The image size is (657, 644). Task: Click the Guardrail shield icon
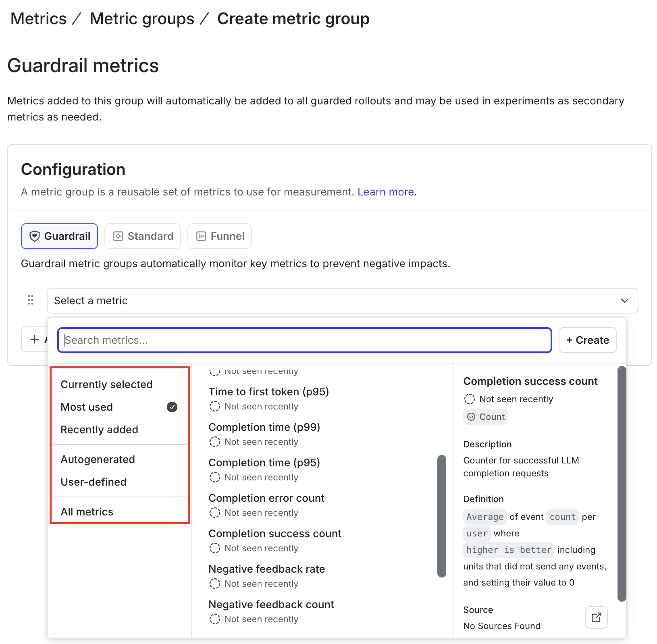click(x=35, y=236)
